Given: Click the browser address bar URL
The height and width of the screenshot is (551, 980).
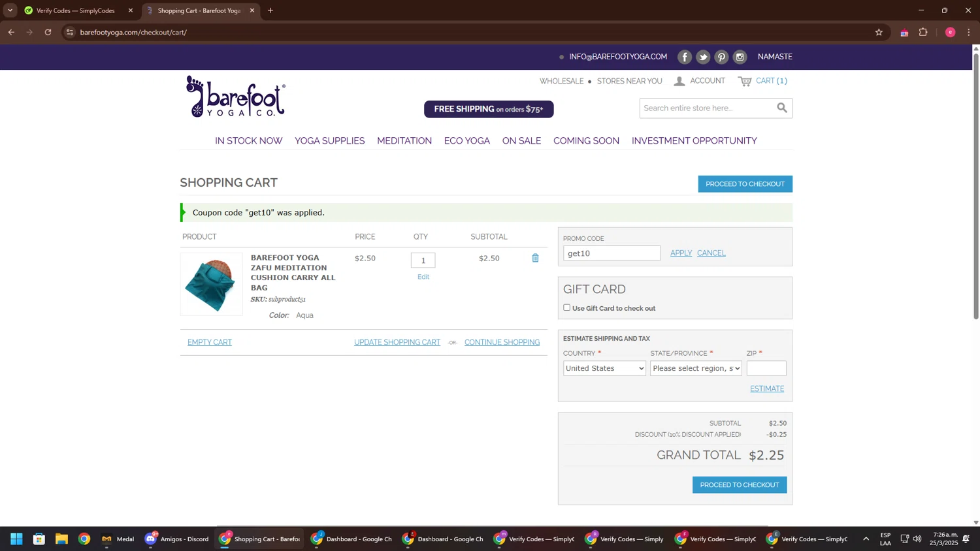Looking at the screenshot, I should [x=133, y=32].
